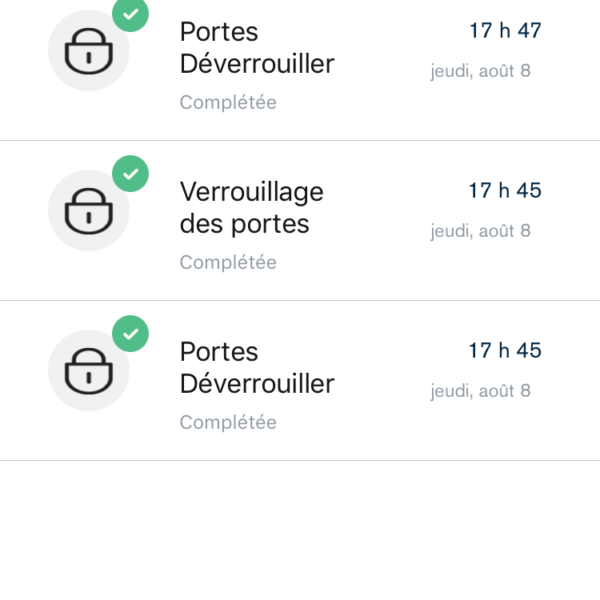Select the Portes Déverrouiller title at 17 h 45
This screenshot has height=600, width=600.
tap(256, 368)
